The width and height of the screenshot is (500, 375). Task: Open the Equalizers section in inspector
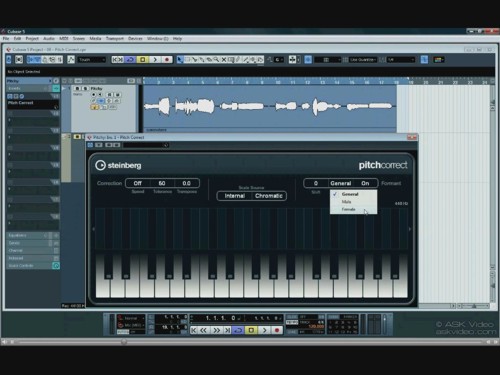pyautogui.click(x=32, y=236)
